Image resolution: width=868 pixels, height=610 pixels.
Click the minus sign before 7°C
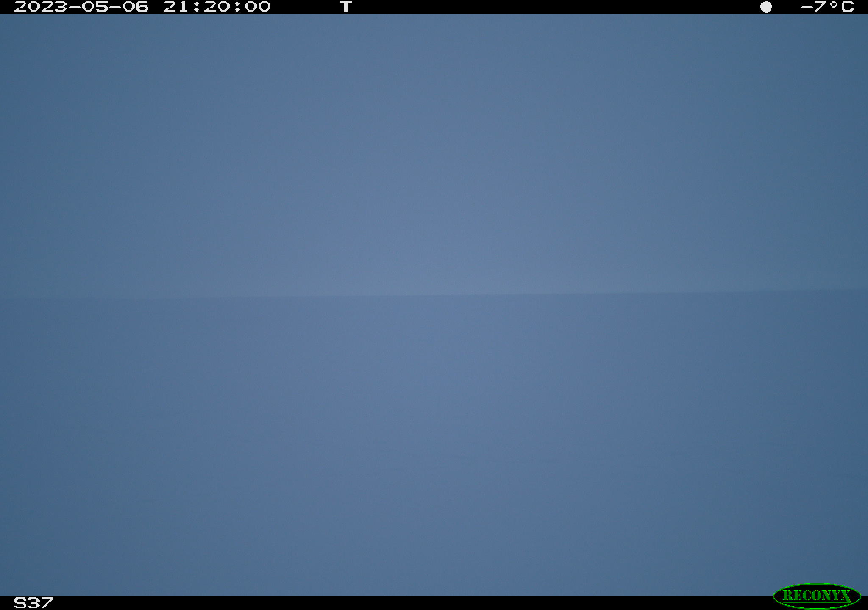coord(807,7)
